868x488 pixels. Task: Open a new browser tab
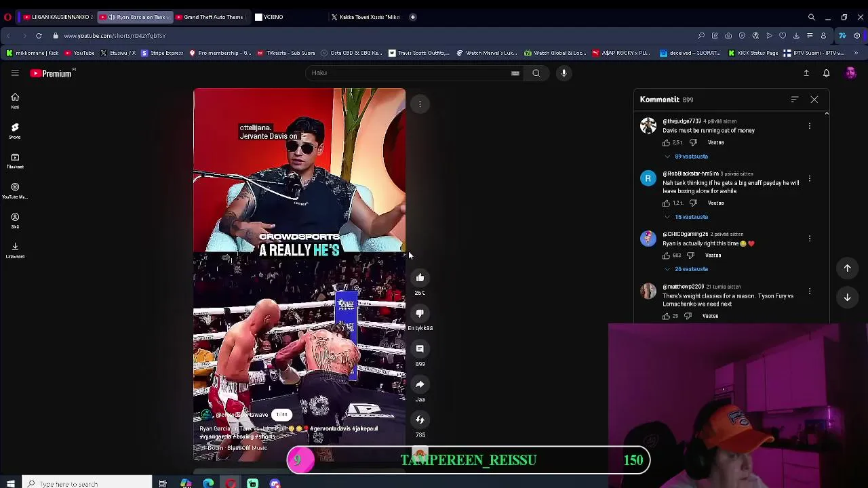pyautogui.click(x=412, y=17)
